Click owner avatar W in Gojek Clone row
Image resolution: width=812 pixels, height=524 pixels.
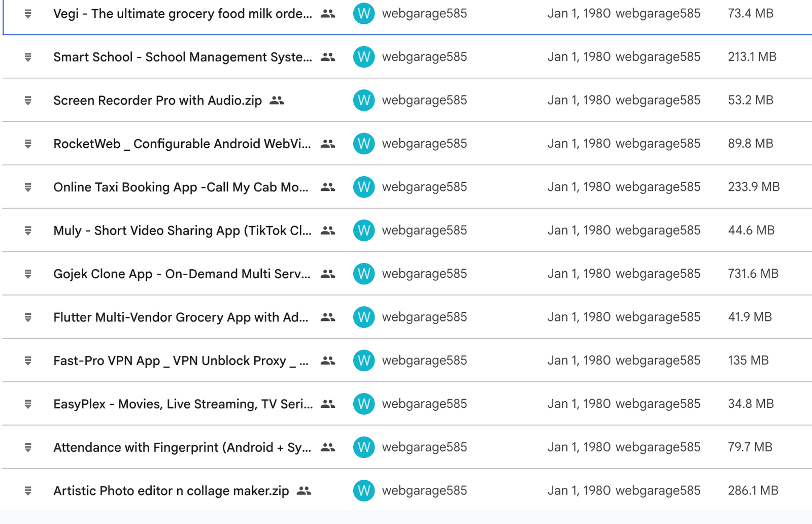click(364, 274)
